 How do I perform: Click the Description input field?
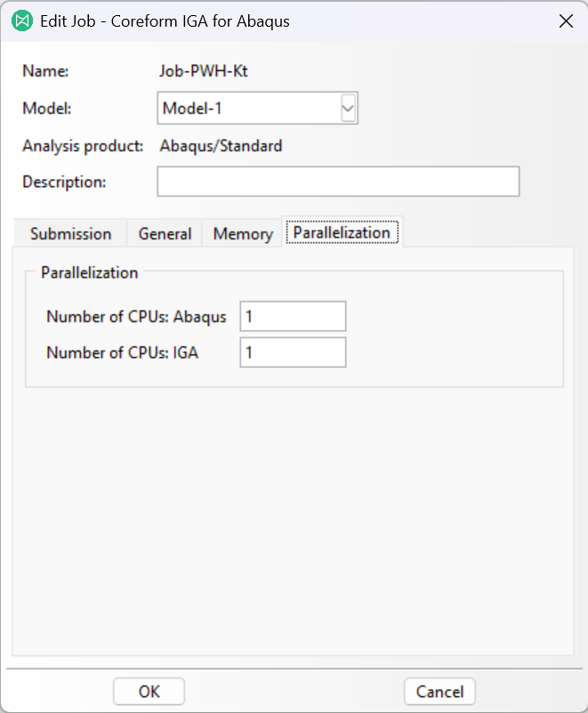338,182
